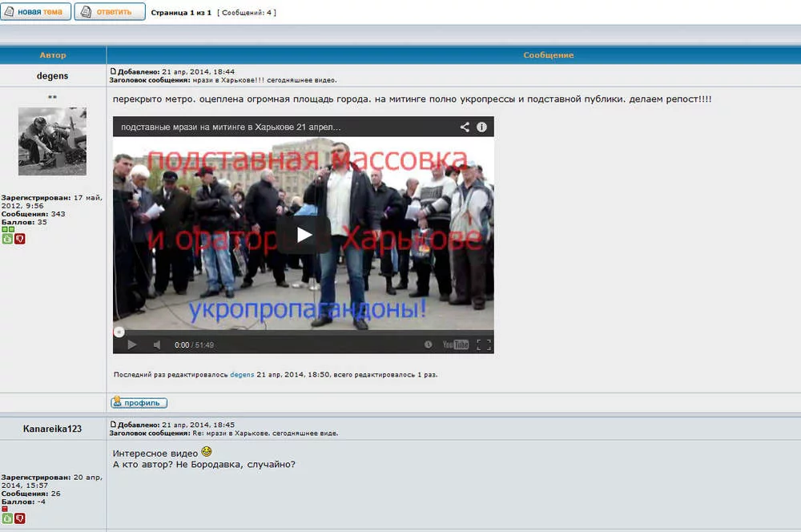The height and width of the screenshot is (532, 801).
Task: Click the video progress bar scrubber handle
Action: 119,332
